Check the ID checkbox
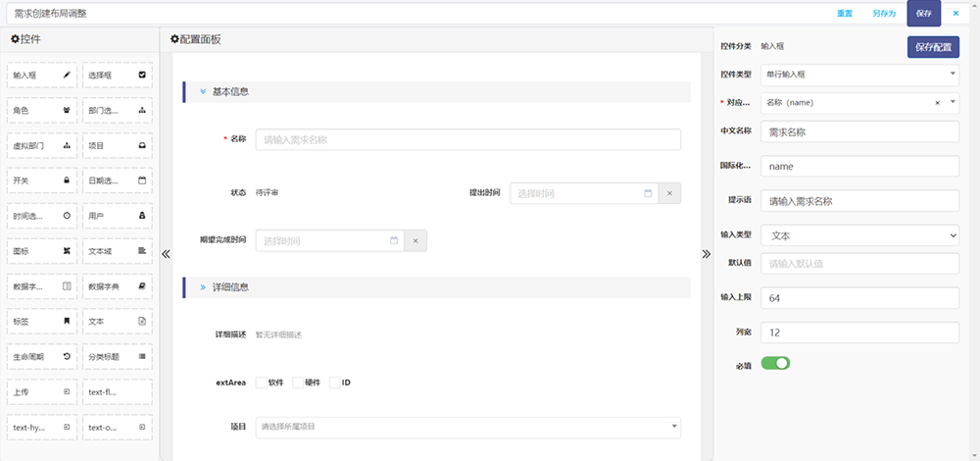This screenshot has height=461, width=980. tap(335, 383)
